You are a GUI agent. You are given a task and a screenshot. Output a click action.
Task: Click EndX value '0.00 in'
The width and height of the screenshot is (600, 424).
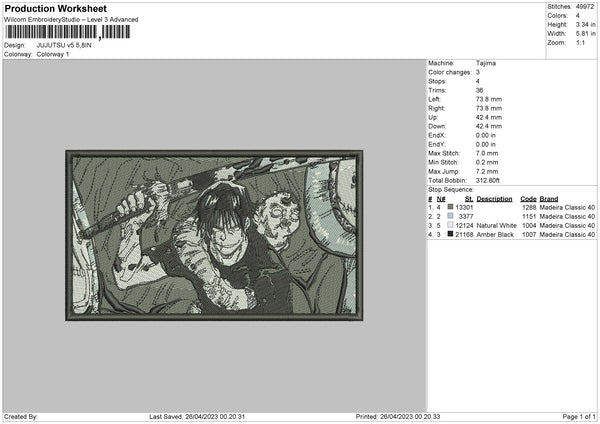pyautogui.click(x=486, y=135)
